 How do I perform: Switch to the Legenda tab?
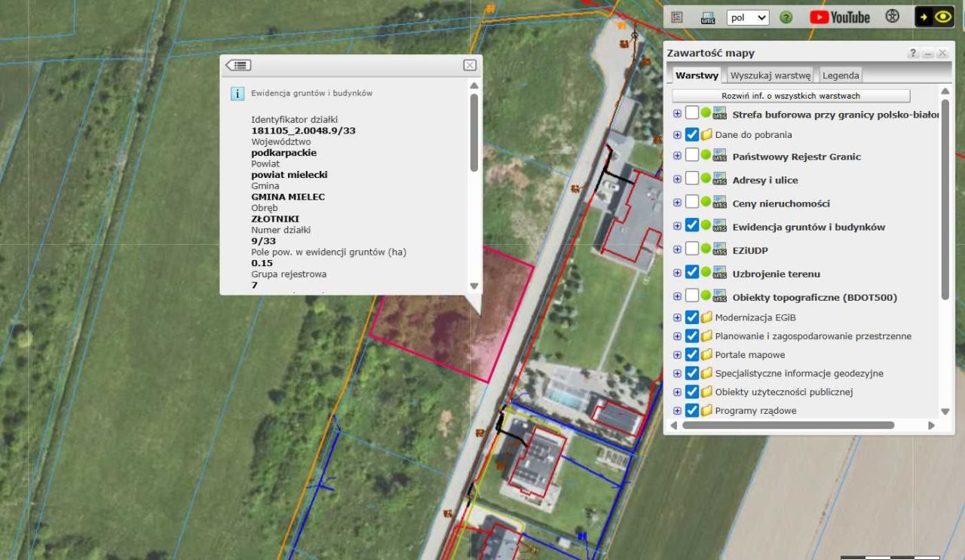click(840, 75)
